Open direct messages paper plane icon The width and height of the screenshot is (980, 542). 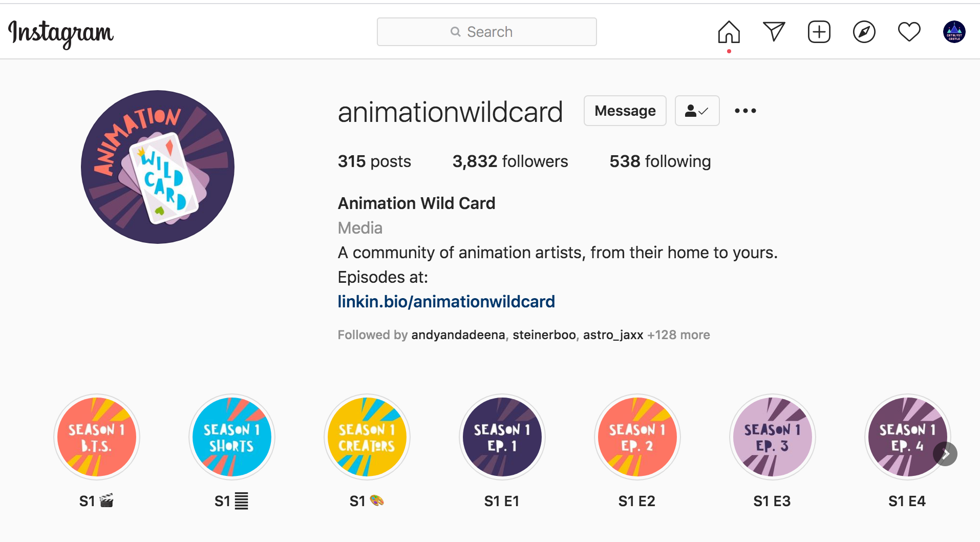tap(774, 32)
